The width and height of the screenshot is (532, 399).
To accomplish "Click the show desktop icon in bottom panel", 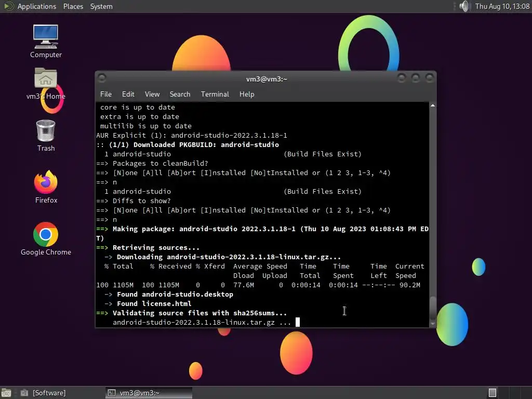I will coord(6,393).
